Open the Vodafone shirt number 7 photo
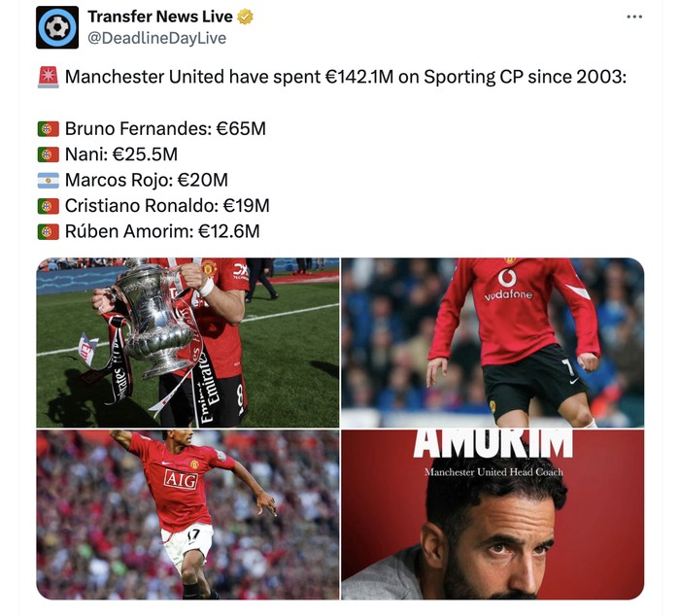Viewport: 680px width, 616px height. pos(493,343)
